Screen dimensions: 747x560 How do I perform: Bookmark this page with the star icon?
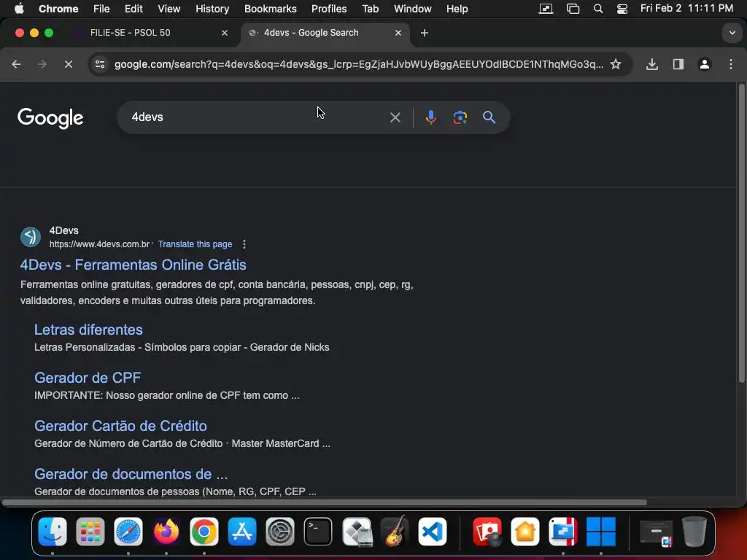616,64
